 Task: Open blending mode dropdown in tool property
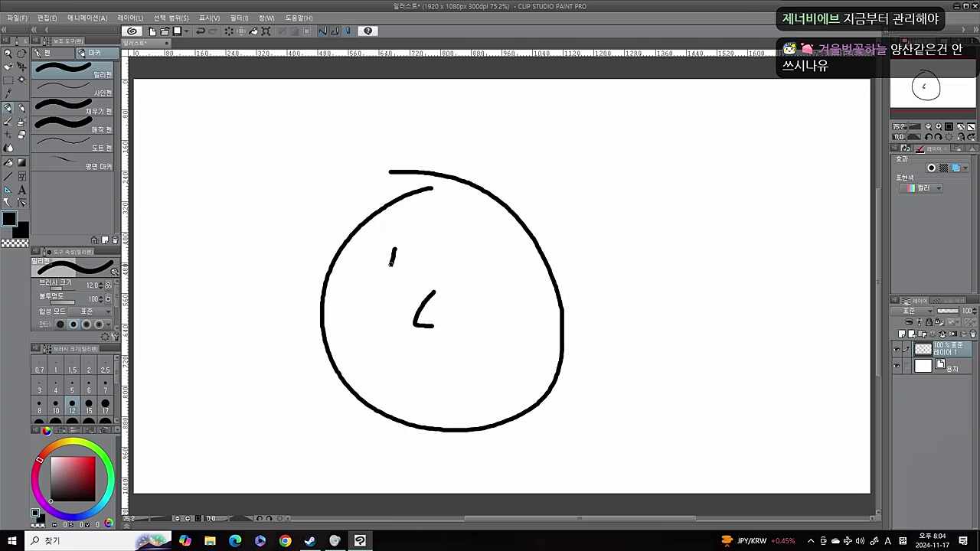click(90, 311)
